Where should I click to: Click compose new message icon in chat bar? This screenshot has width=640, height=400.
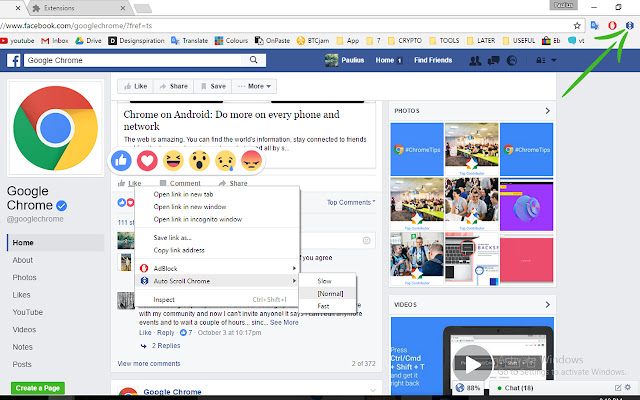point(618,387)
